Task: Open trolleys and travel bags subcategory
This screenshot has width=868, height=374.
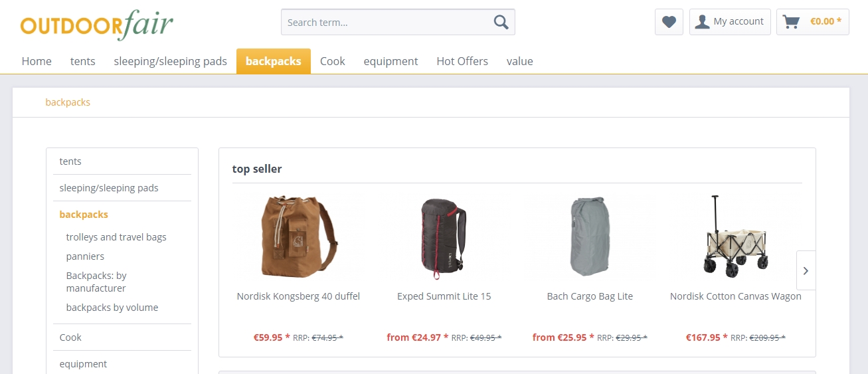Action: (x=116, y=237)
